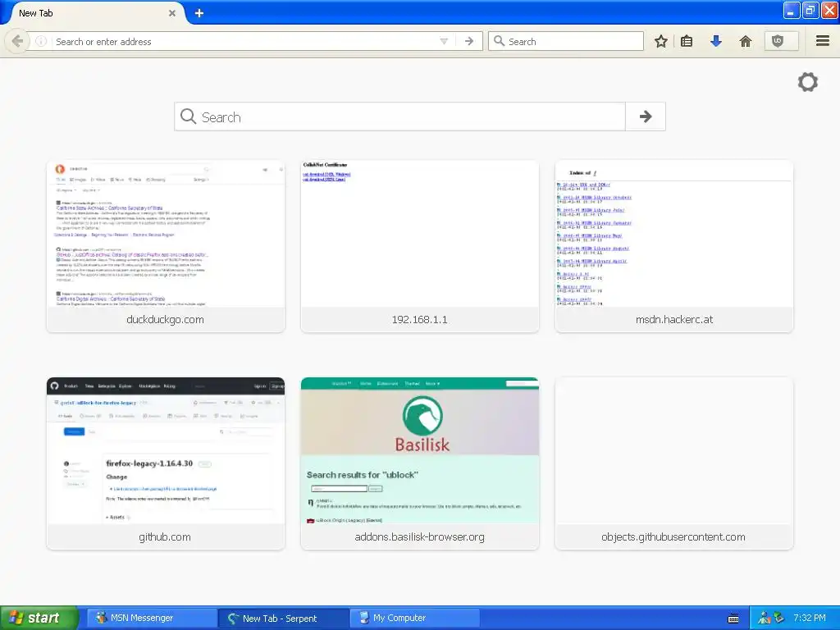Submit search with page arrow button
Image resolution: width=840 pixels, height=630 pixels.
coord(646,116)
